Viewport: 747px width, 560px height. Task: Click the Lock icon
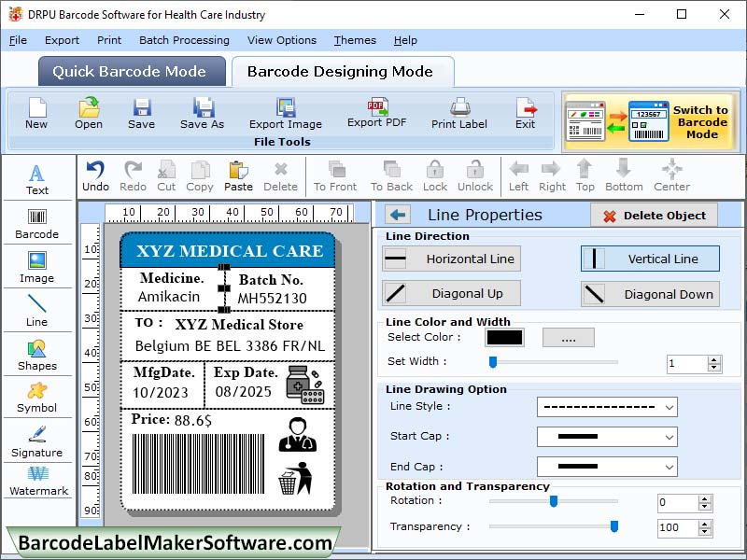click(x=435, y=176)
